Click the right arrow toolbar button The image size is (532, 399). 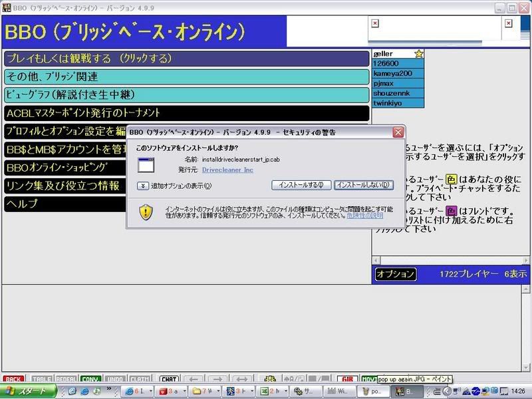point(218,379)
